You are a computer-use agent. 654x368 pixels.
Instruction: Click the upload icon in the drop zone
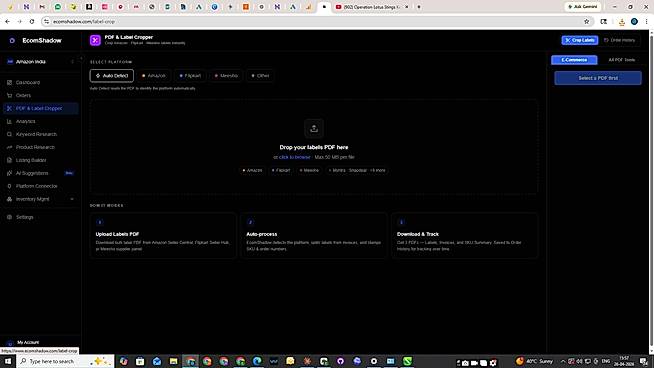point(314,129)
